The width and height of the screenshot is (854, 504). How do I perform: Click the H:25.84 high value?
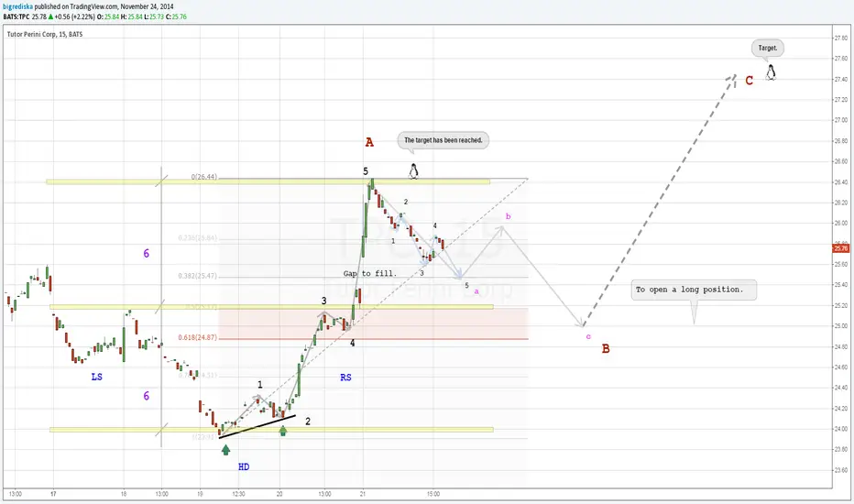click(131, 16)
